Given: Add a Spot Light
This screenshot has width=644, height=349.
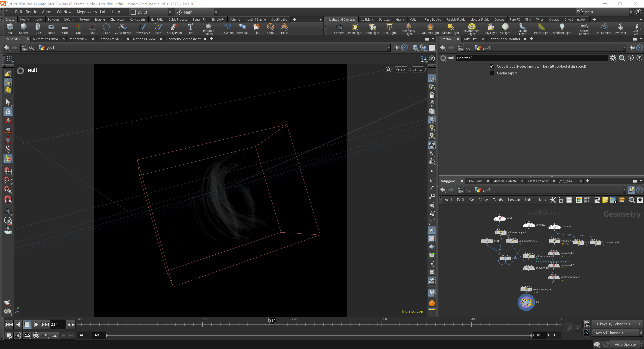Looking at the screenshot, I should 372,29.
